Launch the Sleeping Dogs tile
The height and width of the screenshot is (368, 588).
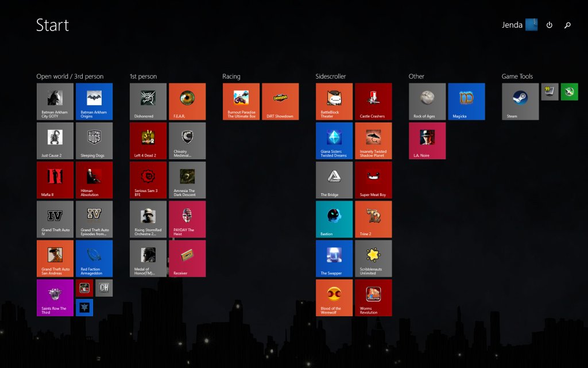click(94, 141)
